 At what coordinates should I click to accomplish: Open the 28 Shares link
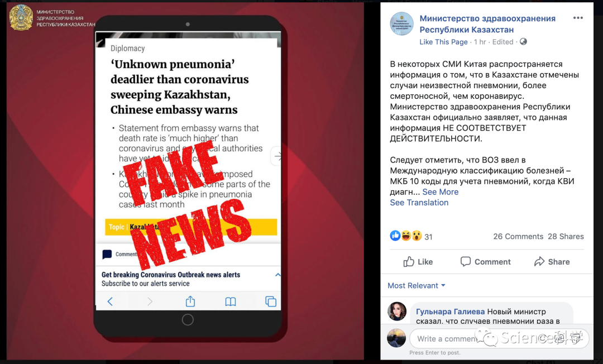coord(566,236)
